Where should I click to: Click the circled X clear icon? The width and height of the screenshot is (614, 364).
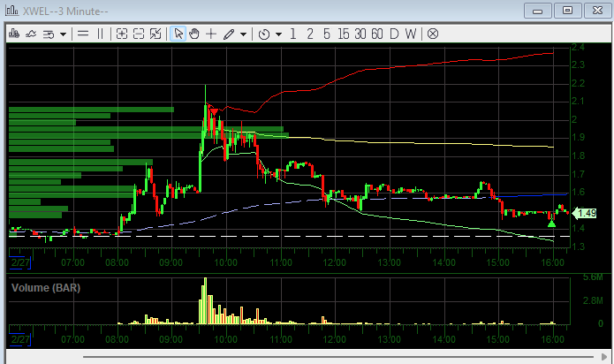(x=433, y=34)
